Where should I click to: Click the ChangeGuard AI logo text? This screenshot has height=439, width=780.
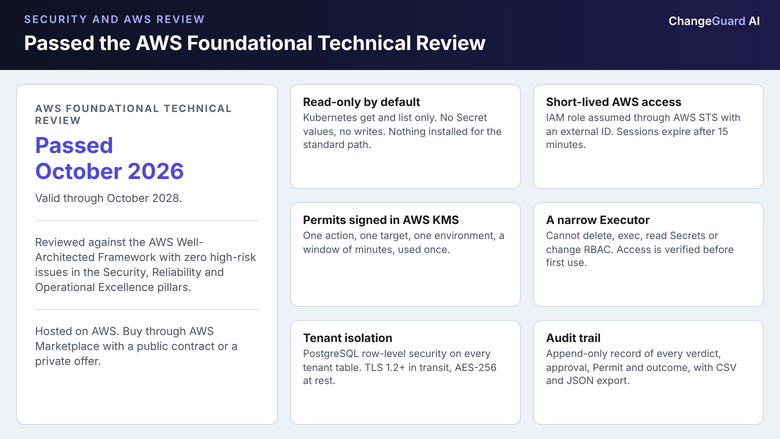pos(714,21)
